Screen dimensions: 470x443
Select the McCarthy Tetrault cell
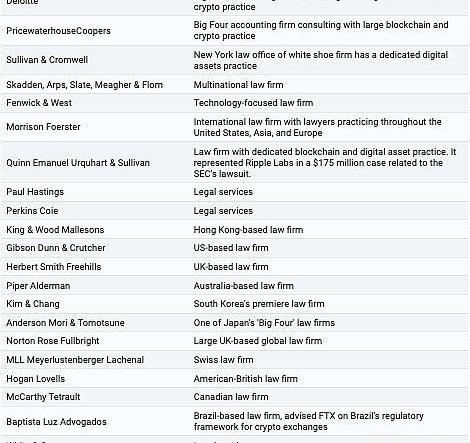(x=43, y=397)
